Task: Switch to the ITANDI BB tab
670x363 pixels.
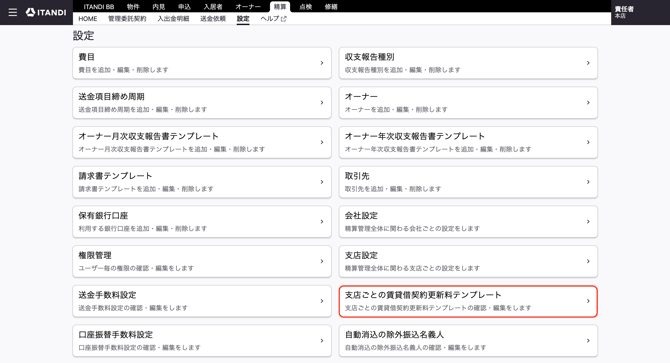Action: point(99,7)
